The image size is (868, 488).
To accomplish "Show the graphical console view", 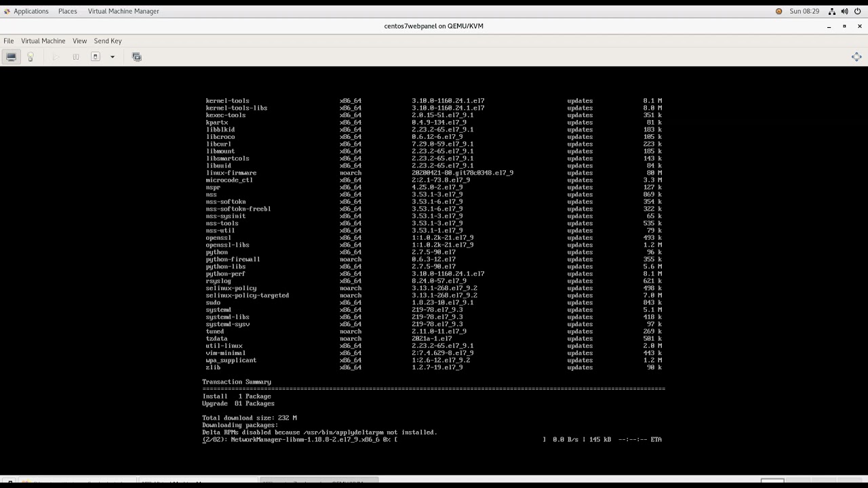I will [x=12, y=57].
